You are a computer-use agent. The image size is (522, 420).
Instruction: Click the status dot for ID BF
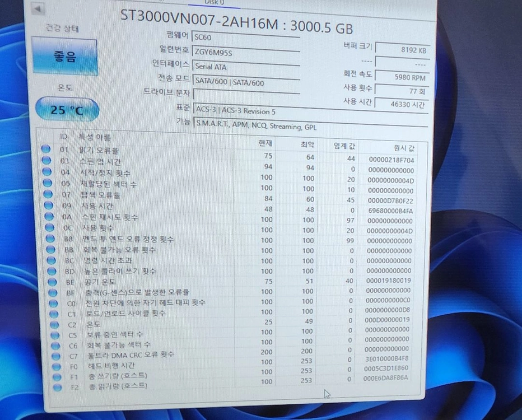(x=53, y=293)
